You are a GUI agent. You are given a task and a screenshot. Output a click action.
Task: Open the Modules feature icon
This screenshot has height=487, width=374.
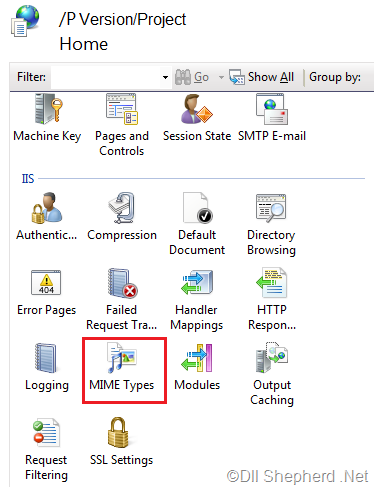[x=197, y=358]
